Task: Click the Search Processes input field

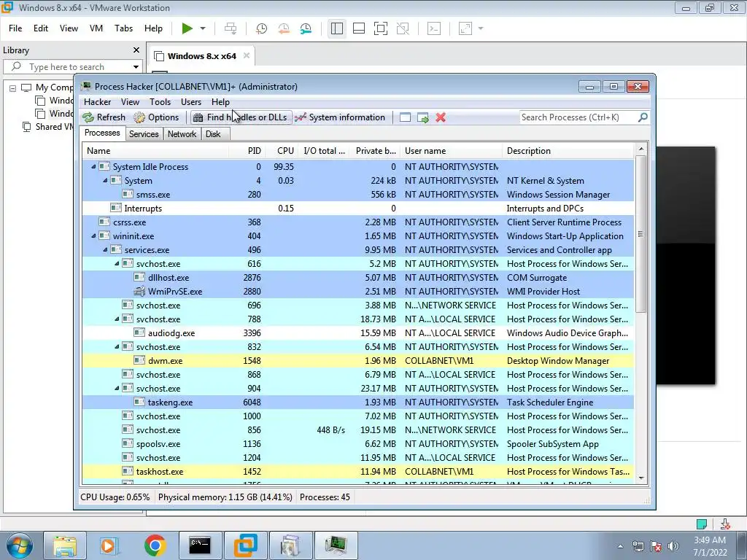Action: coord(578,117)
